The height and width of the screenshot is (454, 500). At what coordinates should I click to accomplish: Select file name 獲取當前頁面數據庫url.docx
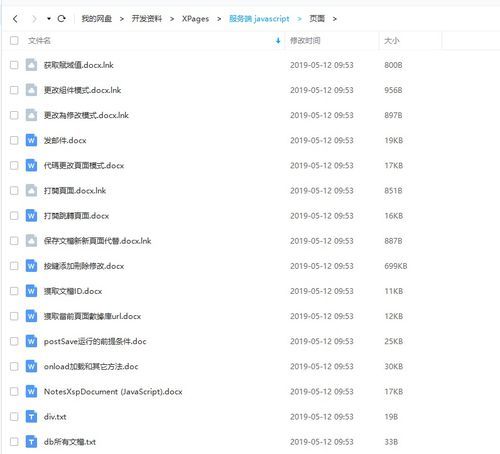coord(92,316)
